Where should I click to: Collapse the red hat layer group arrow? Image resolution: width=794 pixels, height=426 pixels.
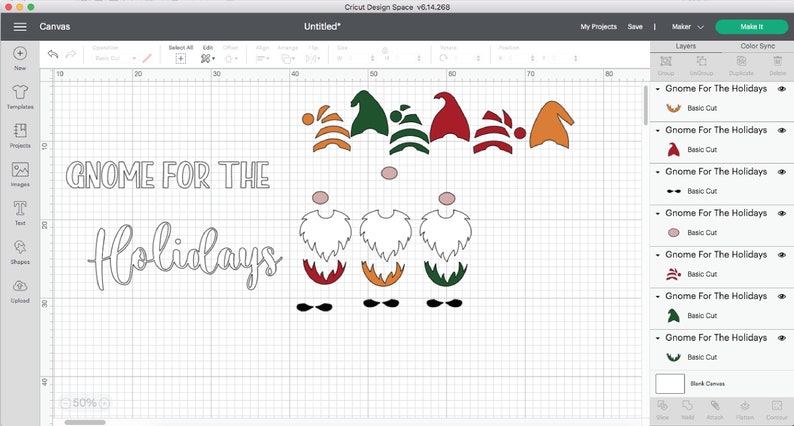tap(658, 130)
